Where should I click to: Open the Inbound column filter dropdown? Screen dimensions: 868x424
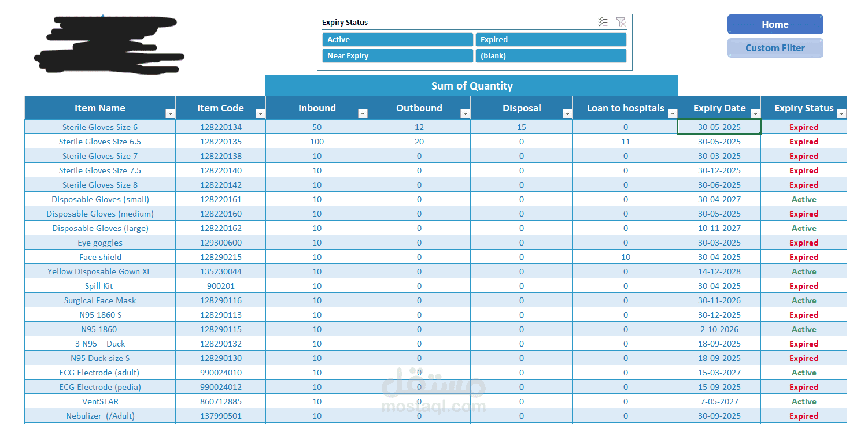363,114
